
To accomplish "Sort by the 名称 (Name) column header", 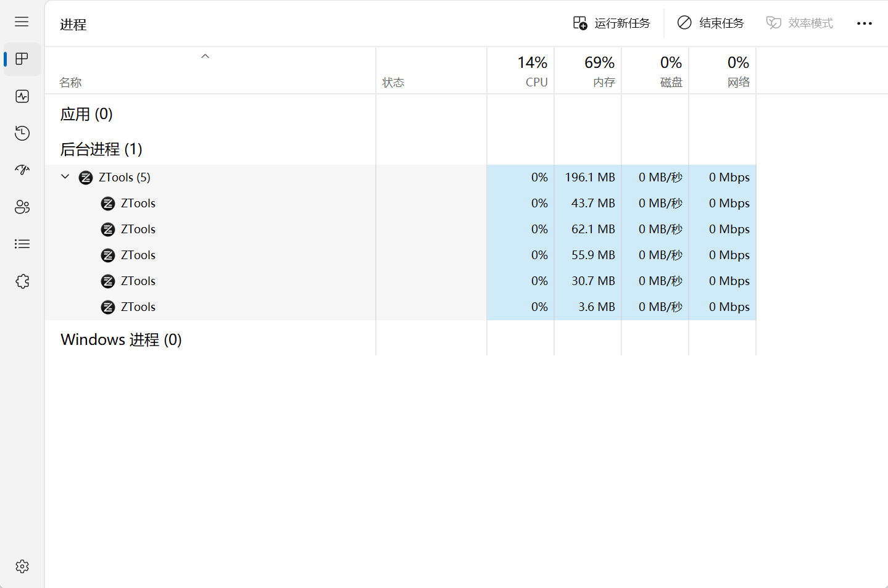I will point(210,71).
